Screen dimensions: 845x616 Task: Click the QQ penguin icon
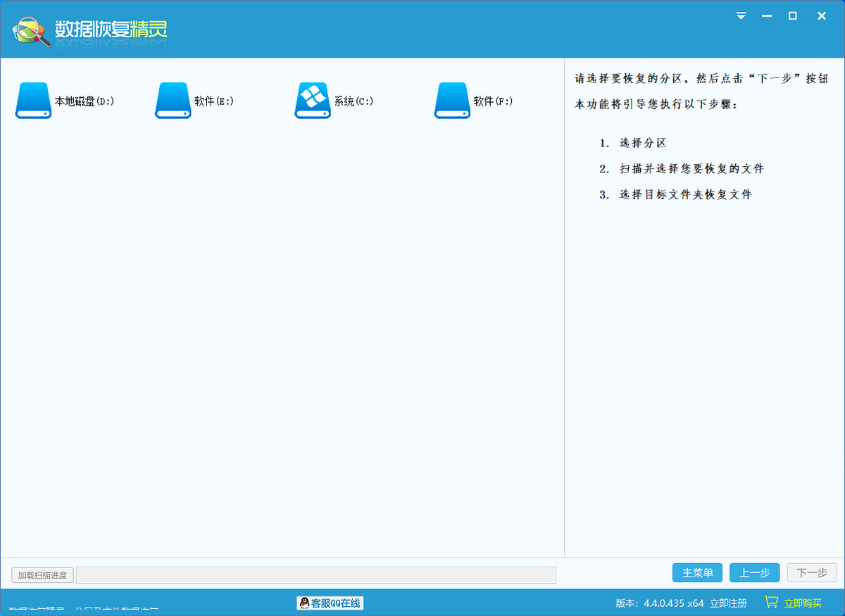304,603
